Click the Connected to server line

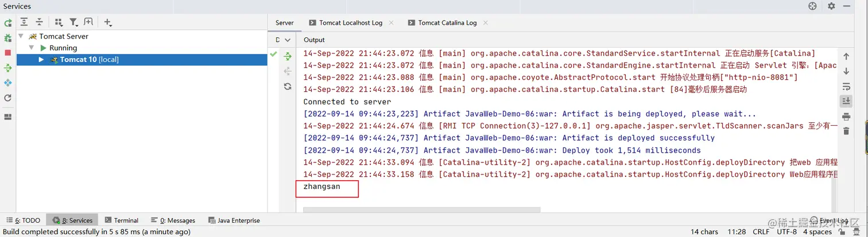(347, 102)
